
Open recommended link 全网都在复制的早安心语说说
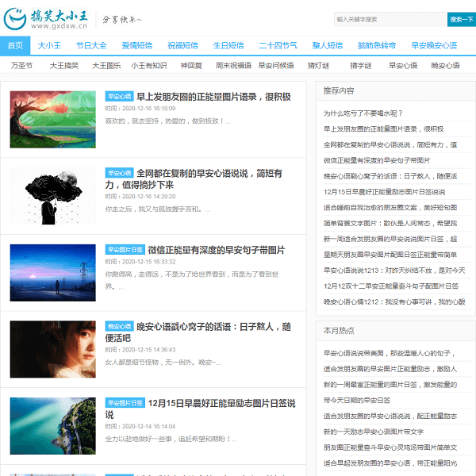tap(390, 145)
